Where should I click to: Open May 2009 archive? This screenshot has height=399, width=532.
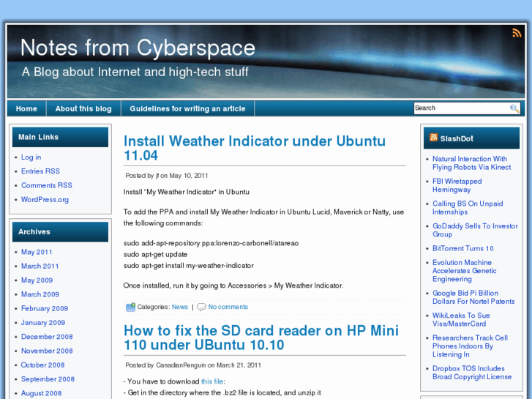tap(37, 280)
